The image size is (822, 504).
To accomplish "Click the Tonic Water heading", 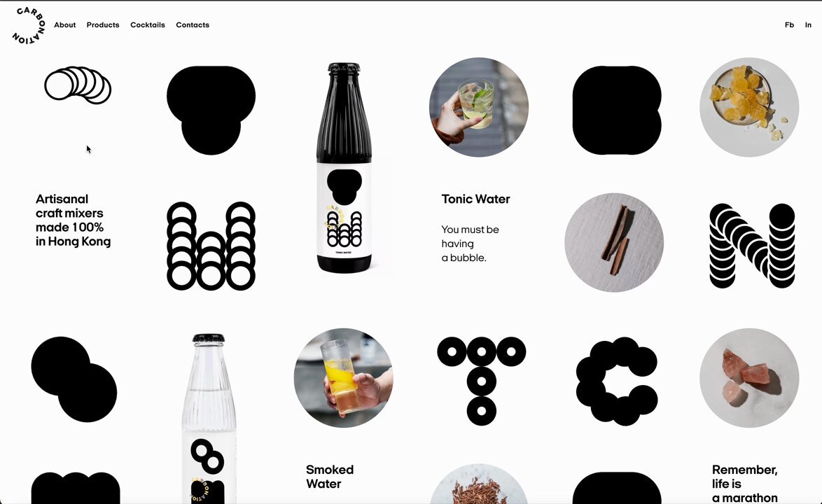I will (475, 199).
